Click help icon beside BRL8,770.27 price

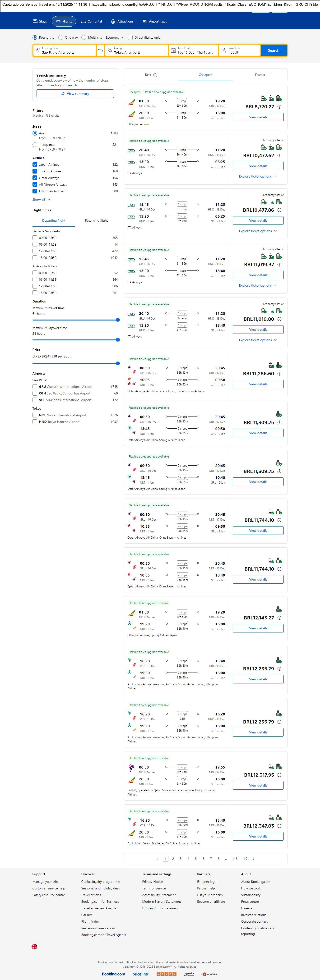click(279, 107)
